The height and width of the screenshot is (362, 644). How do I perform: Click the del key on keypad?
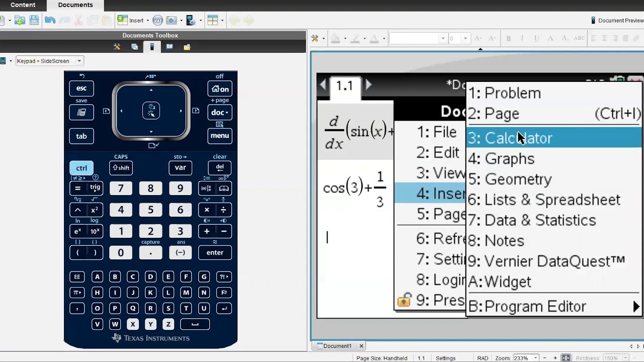[x=220, y=167]
